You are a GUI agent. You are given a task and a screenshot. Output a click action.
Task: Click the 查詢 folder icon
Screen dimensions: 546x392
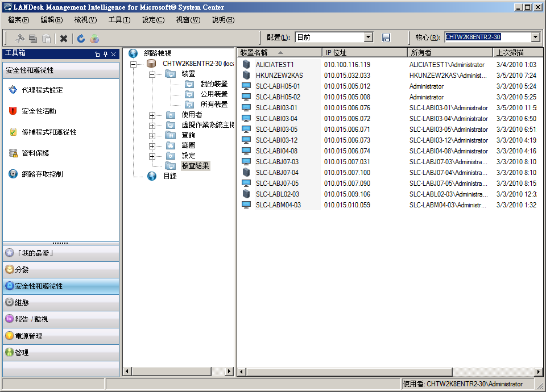point(170,135)
